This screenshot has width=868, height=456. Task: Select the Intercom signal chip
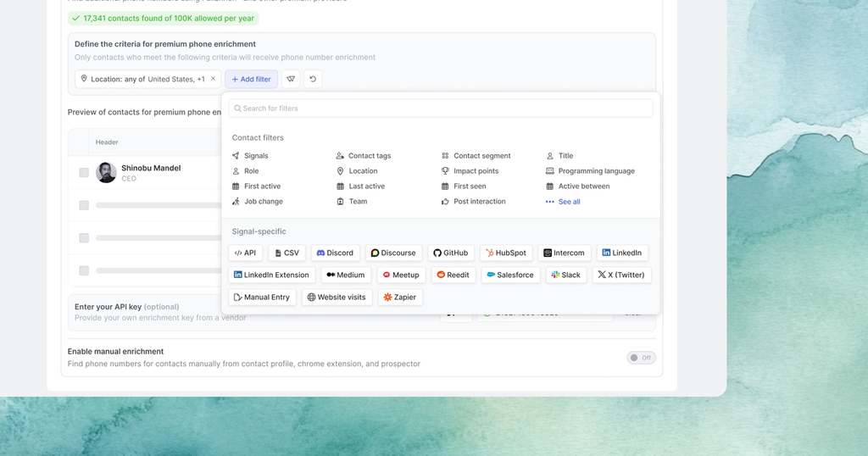pyautogui.click(x=564, y=253)
